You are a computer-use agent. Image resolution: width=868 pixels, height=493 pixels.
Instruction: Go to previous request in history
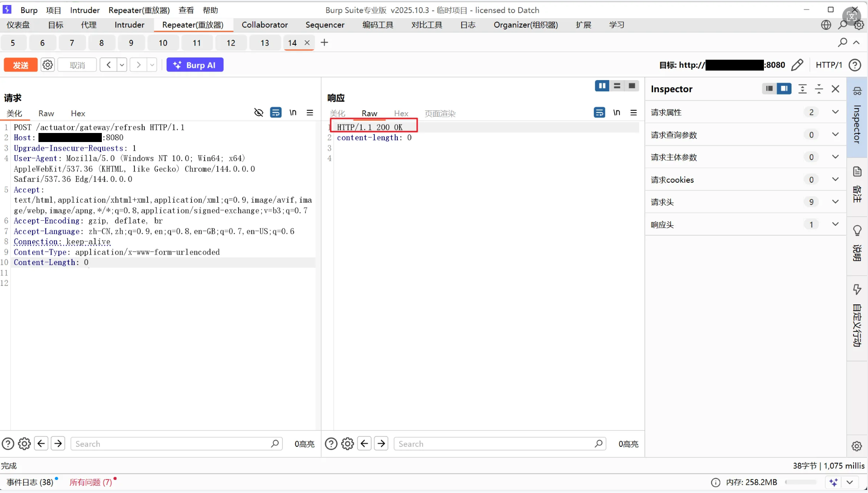pos(109,65)
